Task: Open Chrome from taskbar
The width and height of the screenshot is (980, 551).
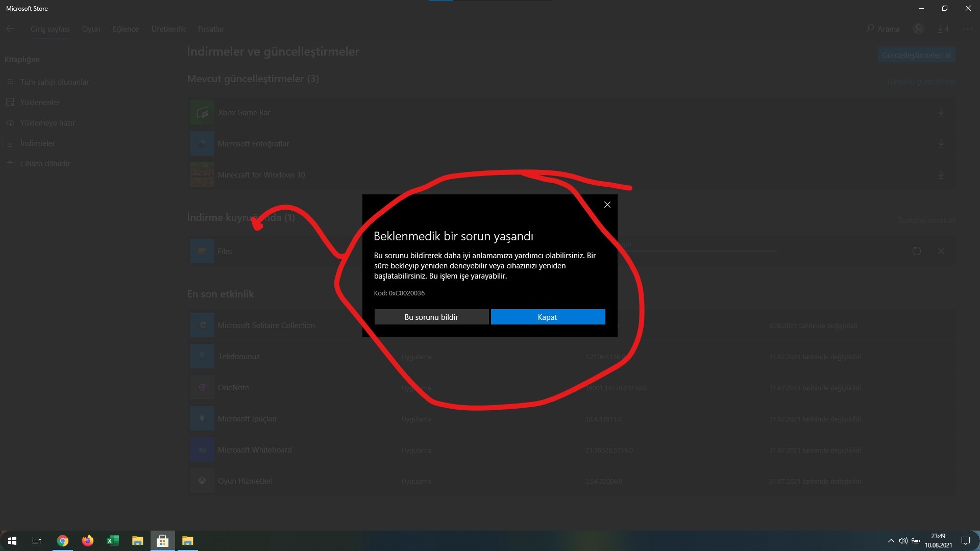Action: coord(62,541)
